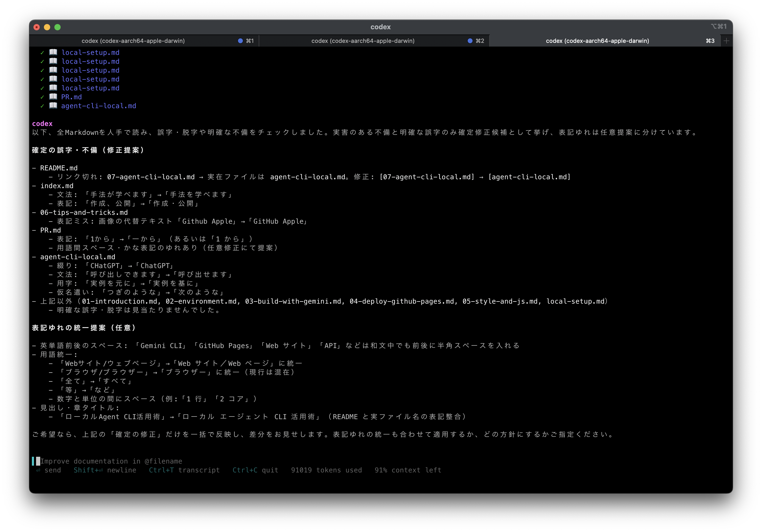This screenshot has width=762, height=532.
Task: Open the agent-cli-local.md file link
Action: pos(99,106)
